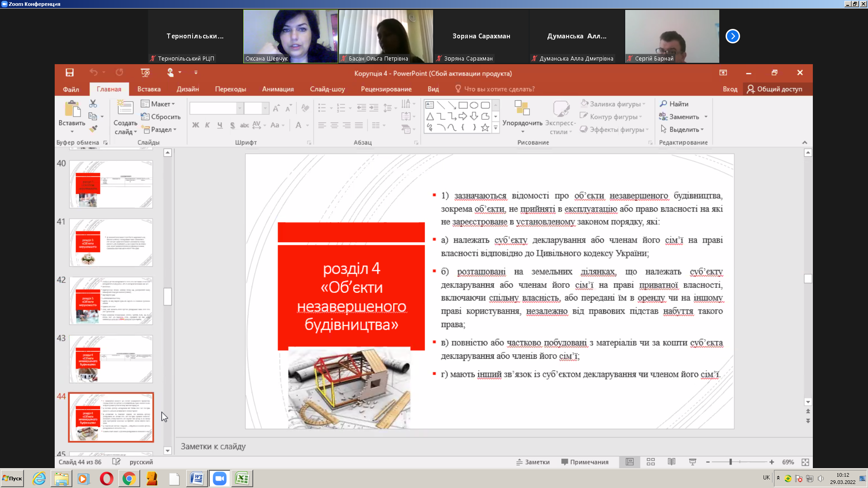The image size is (868, 488).
Task: Open Reading view in status bar
Action: click(671, 462)
